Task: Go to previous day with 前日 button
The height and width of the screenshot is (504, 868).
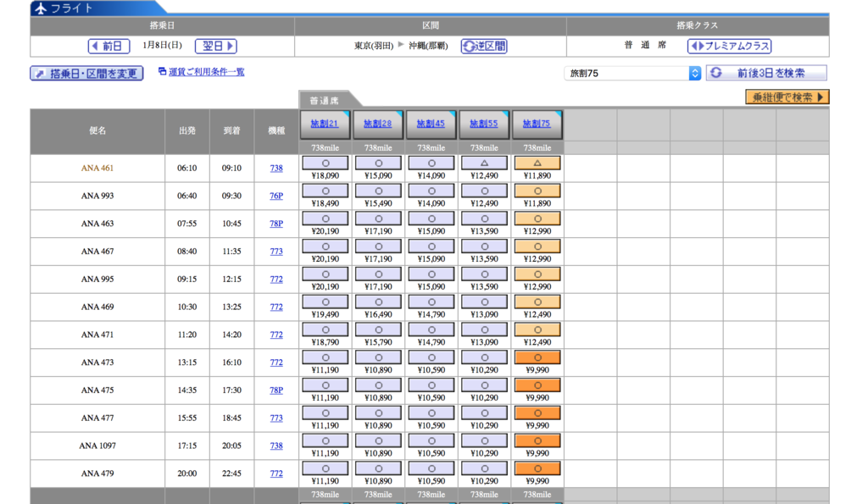Action: coord(109,46)
